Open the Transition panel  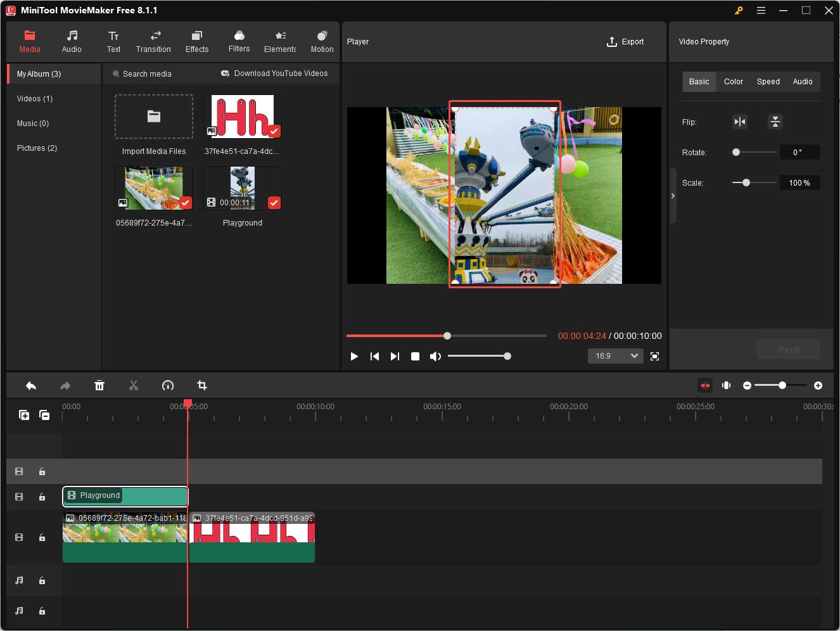click(153, 41)
